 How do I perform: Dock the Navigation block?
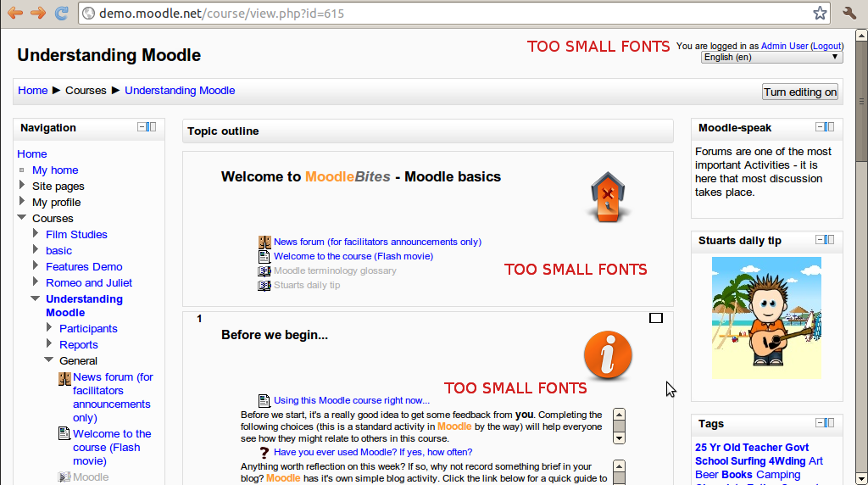[x=152, y=127]
